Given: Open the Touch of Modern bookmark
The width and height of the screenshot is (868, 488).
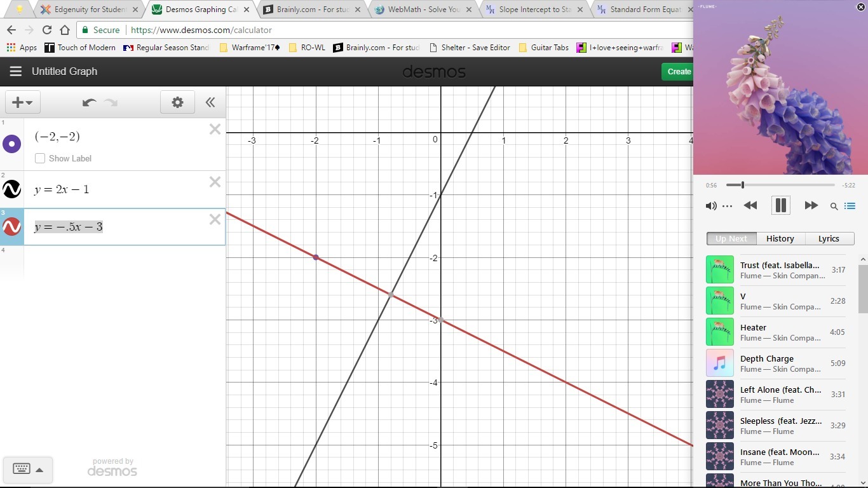Looking at the screenshot, I should (x=80, y=48).
